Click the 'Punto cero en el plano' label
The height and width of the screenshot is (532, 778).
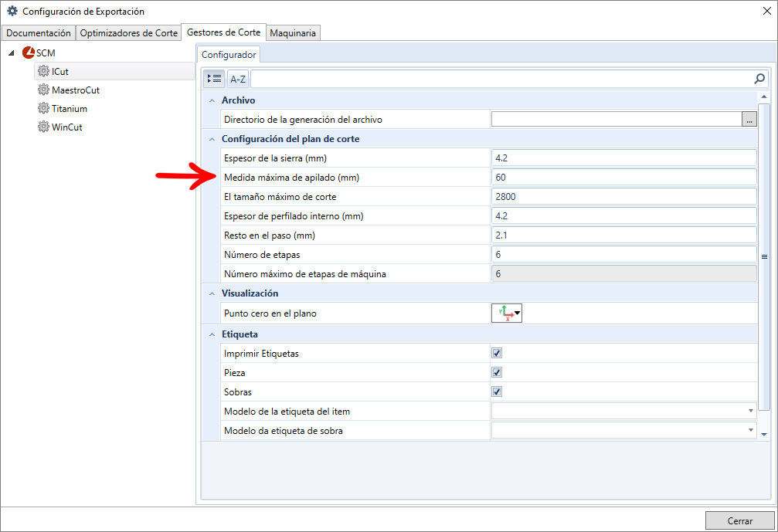point(270,313)
